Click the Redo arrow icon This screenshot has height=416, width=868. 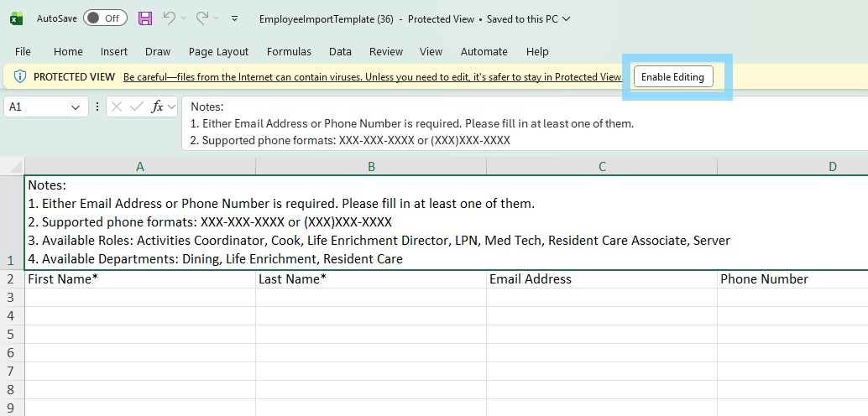[x=202, y=18]
